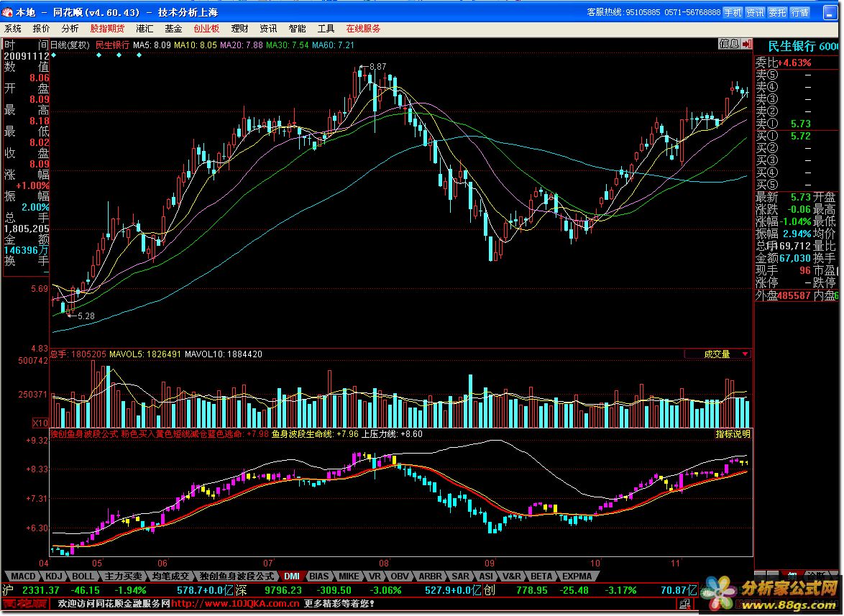Click the MA60: 7.21 legend
The image size is (844, 616).
333,45
